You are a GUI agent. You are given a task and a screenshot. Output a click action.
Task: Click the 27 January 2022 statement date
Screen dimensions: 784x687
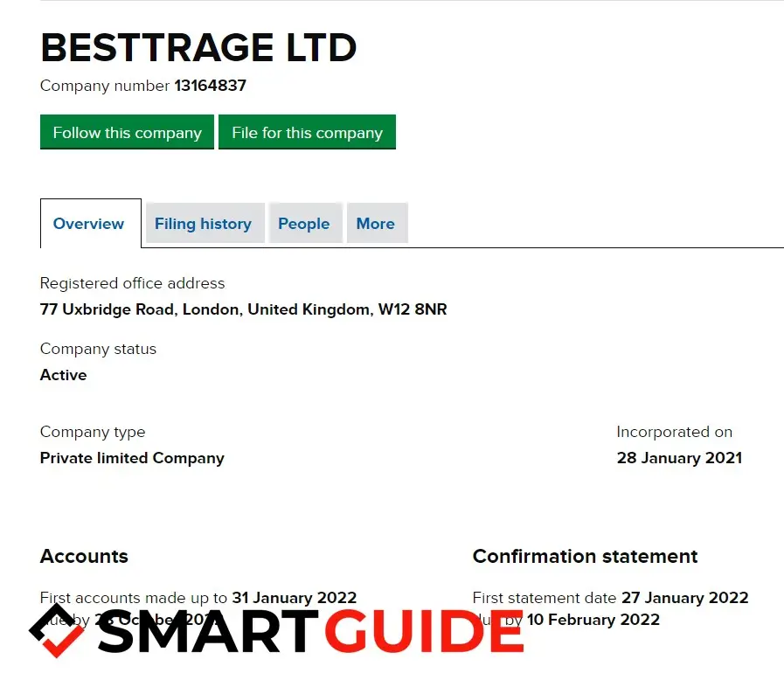(684, 598)
